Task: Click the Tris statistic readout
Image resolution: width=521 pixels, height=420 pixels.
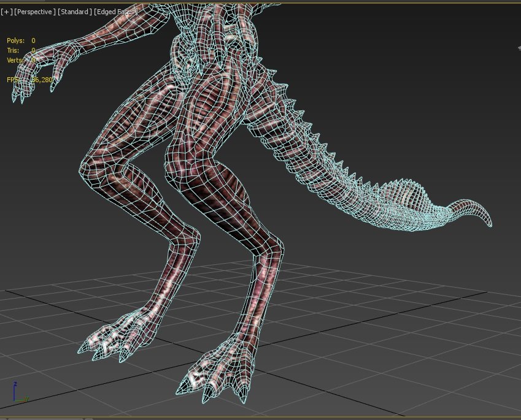Action: [18, 50]
